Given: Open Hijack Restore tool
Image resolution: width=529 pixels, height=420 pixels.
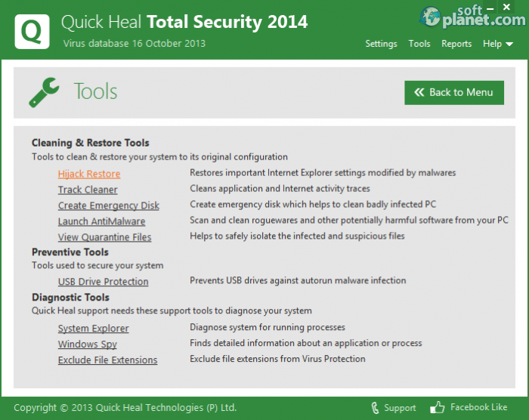Looking at the screenshot, I should coord(89,174).
